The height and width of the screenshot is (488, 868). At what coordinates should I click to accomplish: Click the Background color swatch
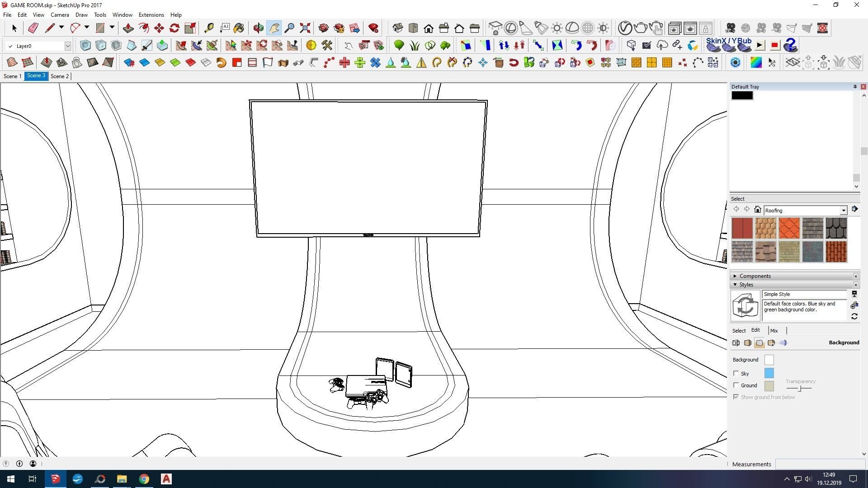pyautogui.click(x=769, y=360)
